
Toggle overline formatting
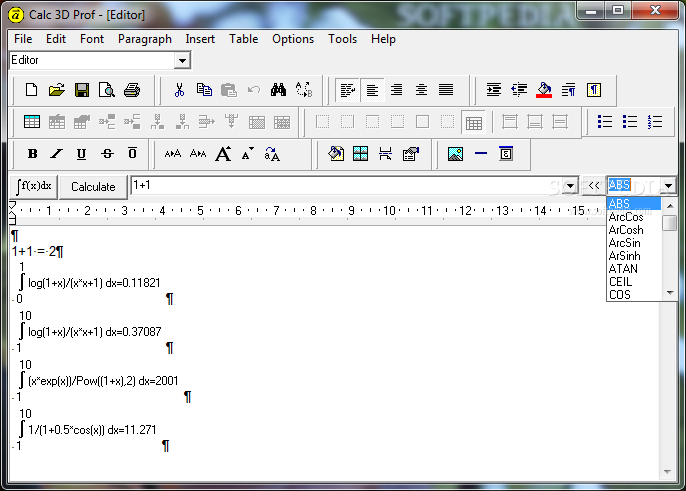[132, 154]
